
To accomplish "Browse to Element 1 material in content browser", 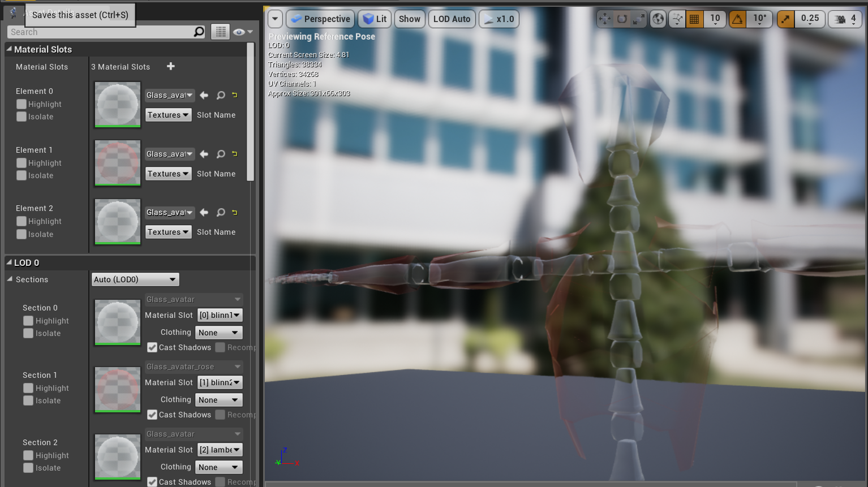I will [x=221, y=154].
